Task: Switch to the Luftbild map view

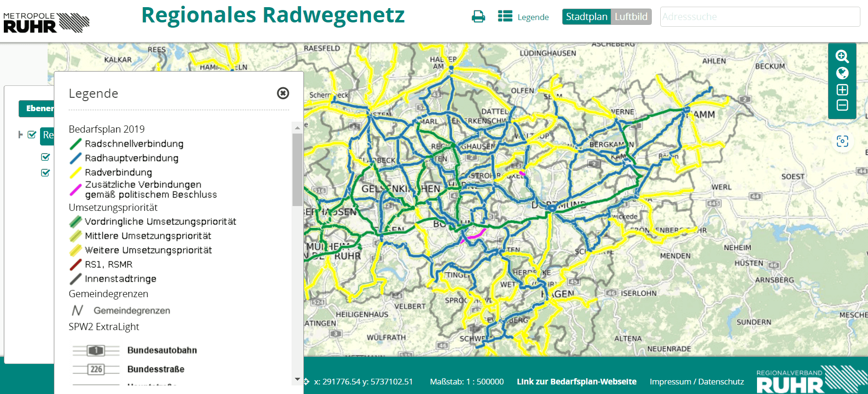Action: pyautogui.click(x=631, y=17)
